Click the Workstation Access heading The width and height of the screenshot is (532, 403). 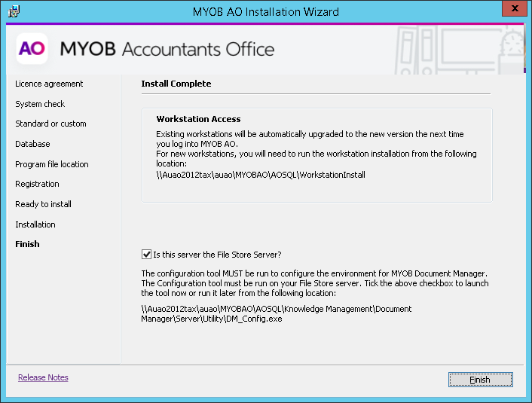tap(198, 119)
